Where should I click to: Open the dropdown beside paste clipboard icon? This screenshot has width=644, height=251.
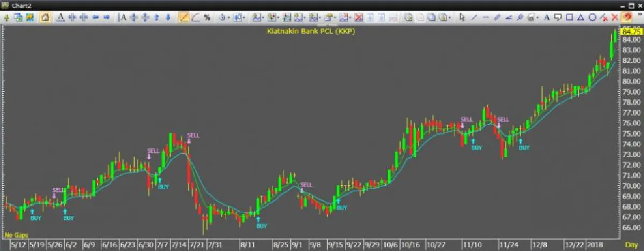pyautogui.click(x=450, y=17)
